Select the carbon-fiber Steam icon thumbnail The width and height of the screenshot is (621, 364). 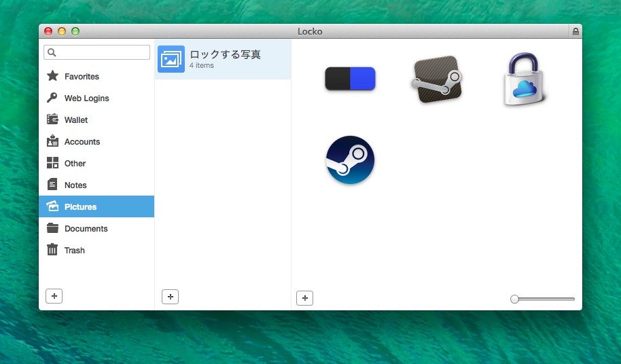[x=438, y=79]
